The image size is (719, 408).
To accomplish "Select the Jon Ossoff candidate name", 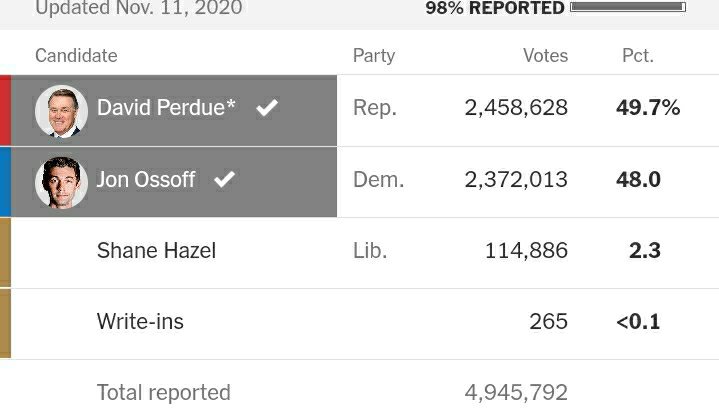I will coord(146,180).
